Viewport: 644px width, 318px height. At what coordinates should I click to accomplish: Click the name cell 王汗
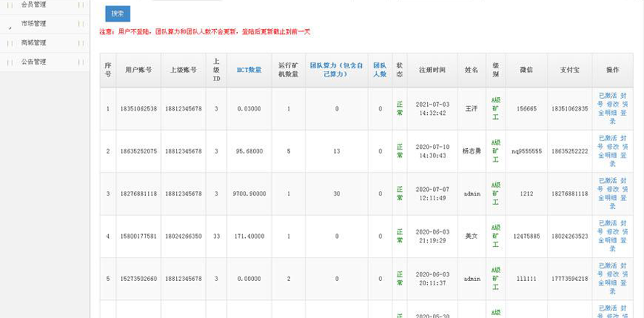471,109
